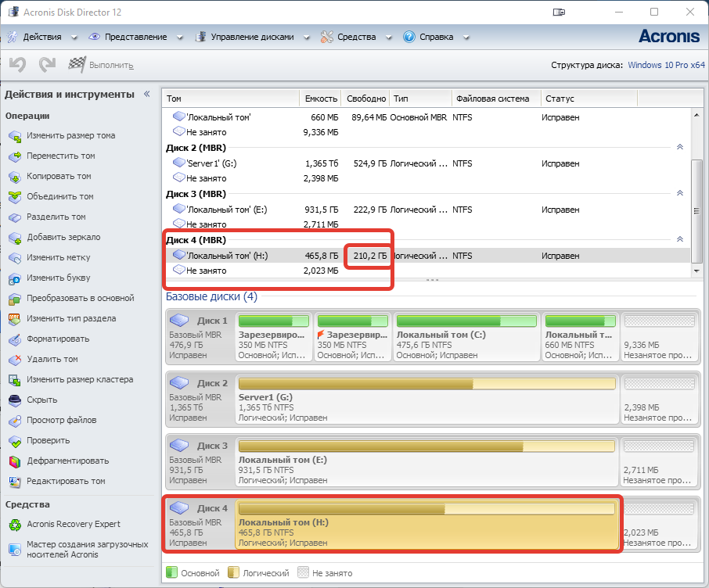Click the bootable media builder icon

pyautogui.click(x=15, y=550)
